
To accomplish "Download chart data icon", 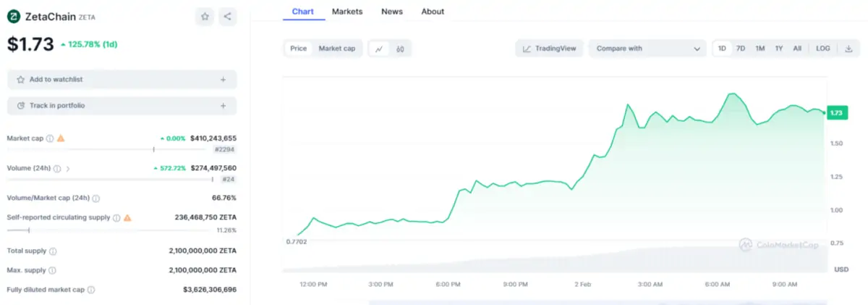I will 848,49.
